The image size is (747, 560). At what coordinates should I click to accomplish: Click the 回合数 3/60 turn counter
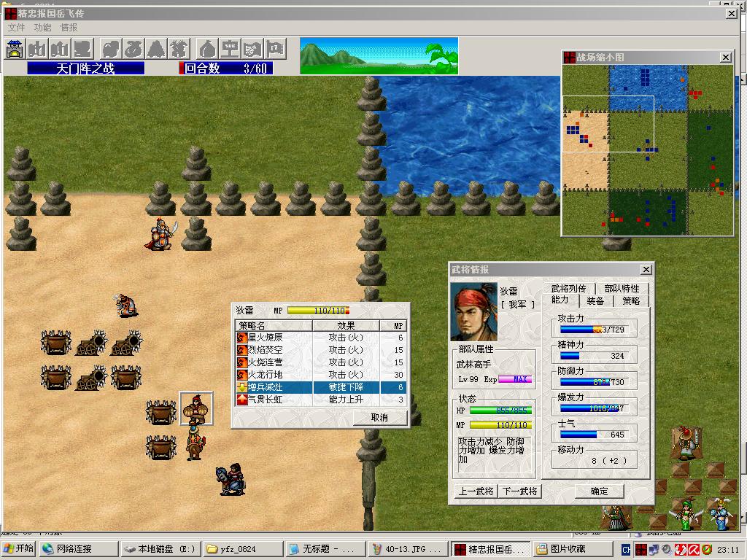226,69
